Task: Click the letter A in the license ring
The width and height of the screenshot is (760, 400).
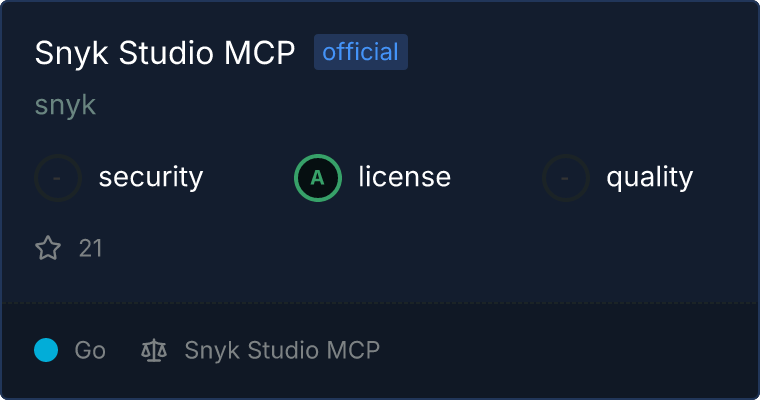Action: 317,178
